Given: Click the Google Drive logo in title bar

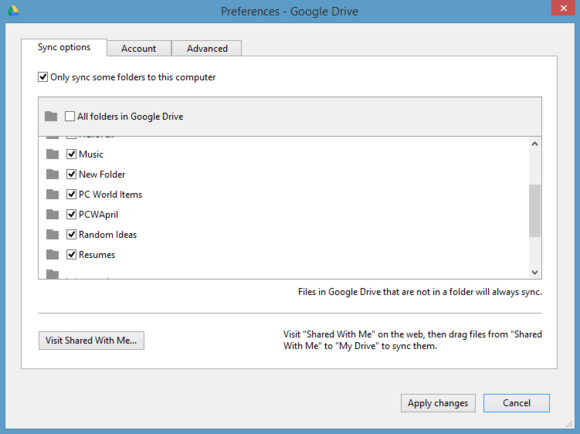Looking at the screenshot, I should click(x=13, y=10).
